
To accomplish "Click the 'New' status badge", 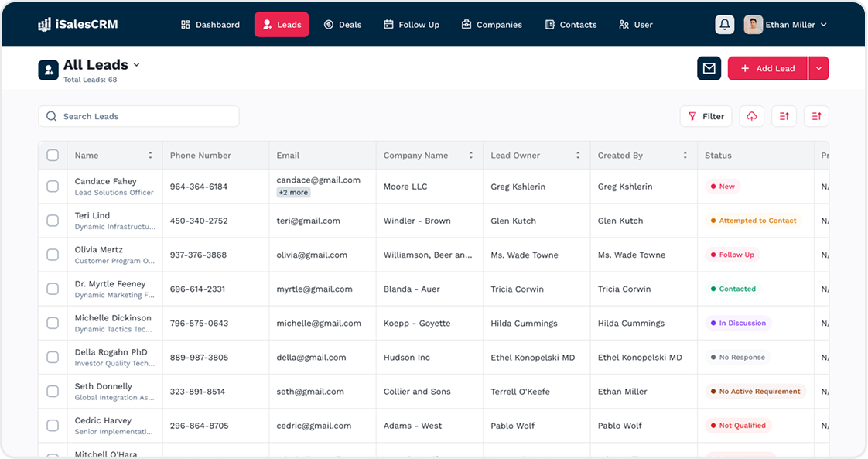I will [723, 187].
